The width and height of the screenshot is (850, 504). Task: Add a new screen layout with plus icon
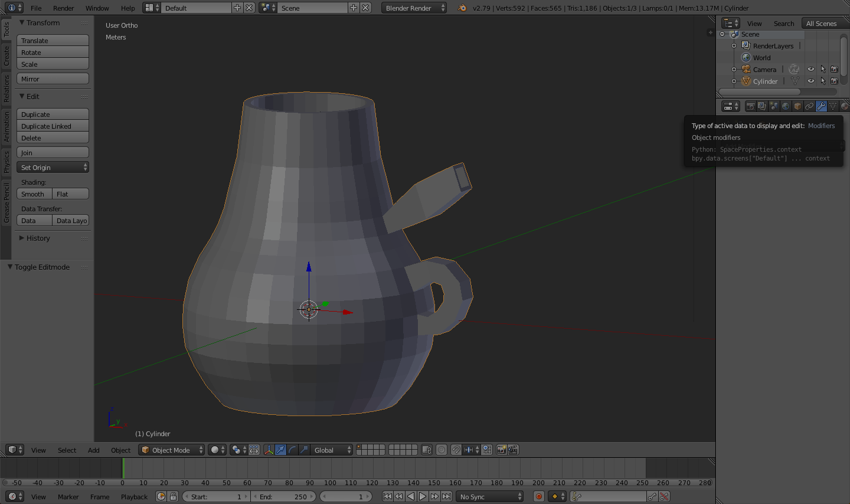click(x=237, y=8)
